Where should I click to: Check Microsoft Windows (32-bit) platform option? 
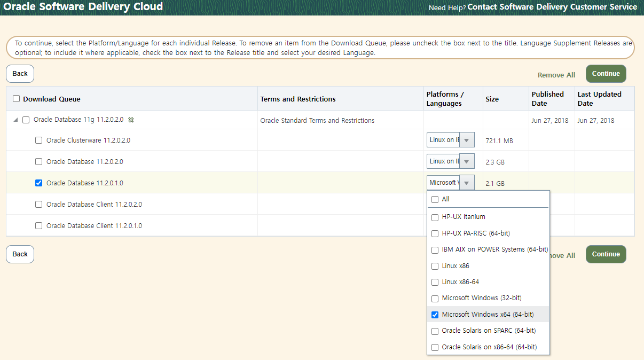point(435,299)
